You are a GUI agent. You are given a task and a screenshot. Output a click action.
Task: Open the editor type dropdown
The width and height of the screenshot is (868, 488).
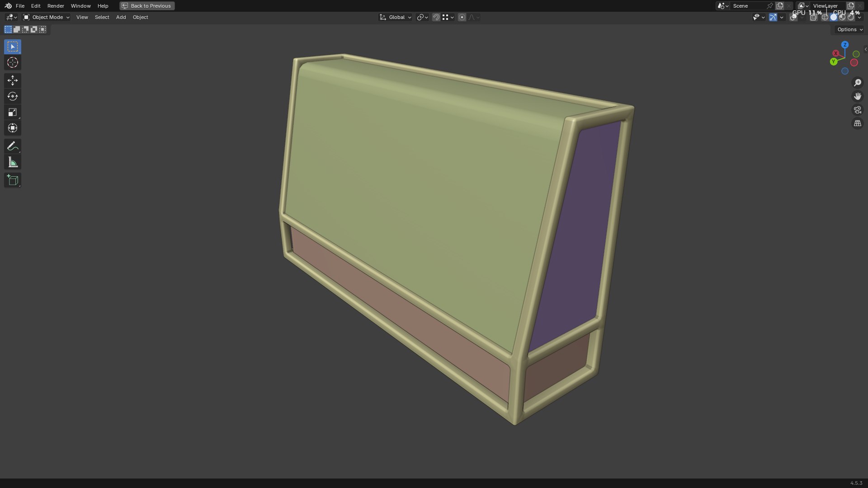click(11, 17)
